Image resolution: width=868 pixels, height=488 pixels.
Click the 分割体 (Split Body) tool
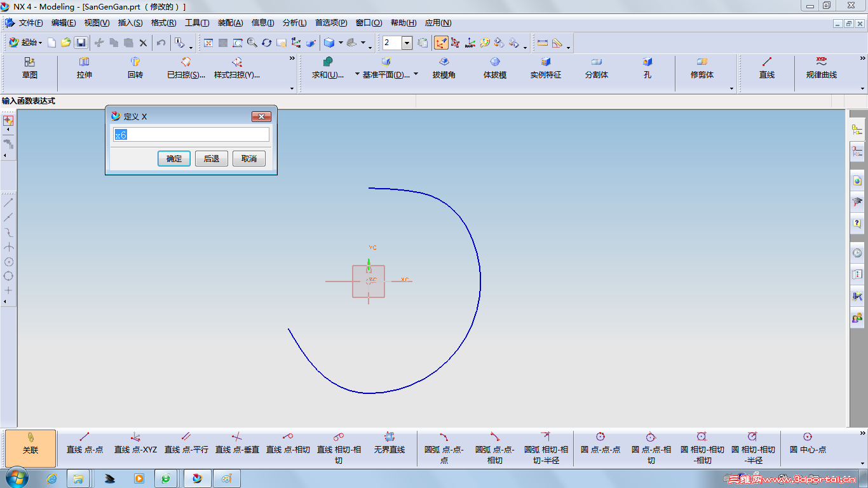pyautogui.click(x=597, y=68)
